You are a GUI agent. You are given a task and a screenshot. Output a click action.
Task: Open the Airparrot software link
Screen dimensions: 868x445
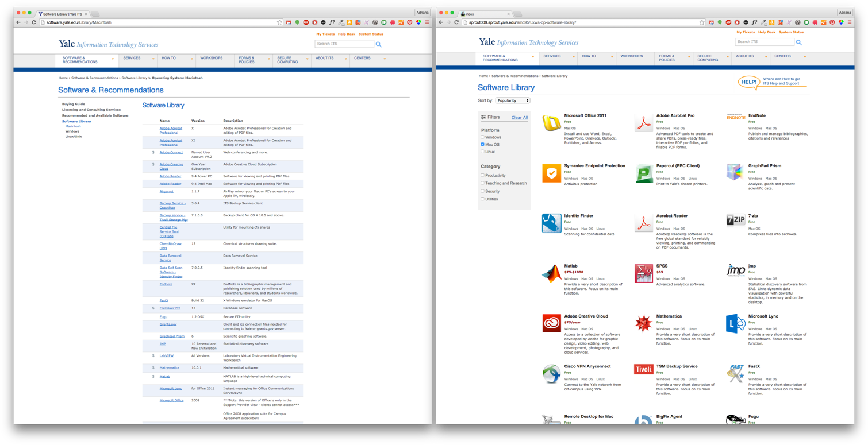(x=166, y=192)
